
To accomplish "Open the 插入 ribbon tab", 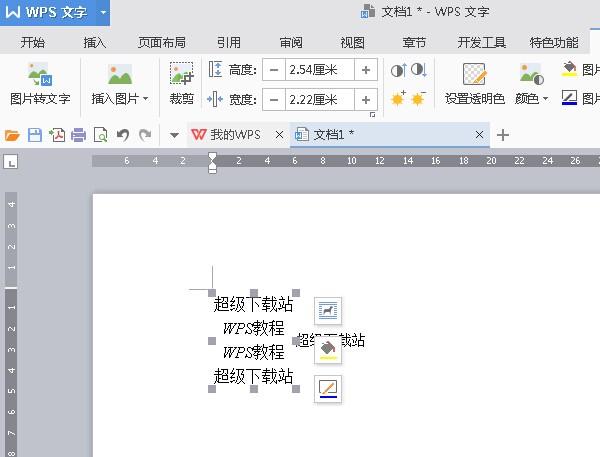I will tap(95, 42).
